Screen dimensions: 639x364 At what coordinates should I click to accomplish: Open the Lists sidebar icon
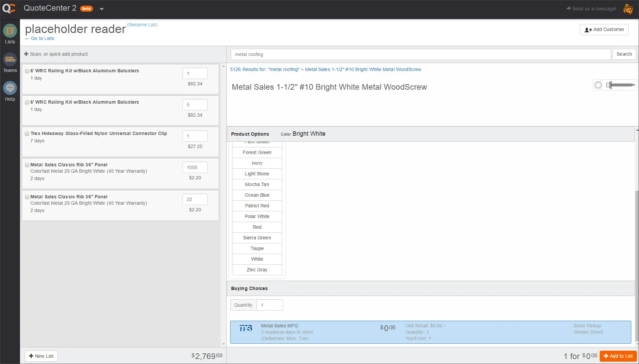(10, 31)
